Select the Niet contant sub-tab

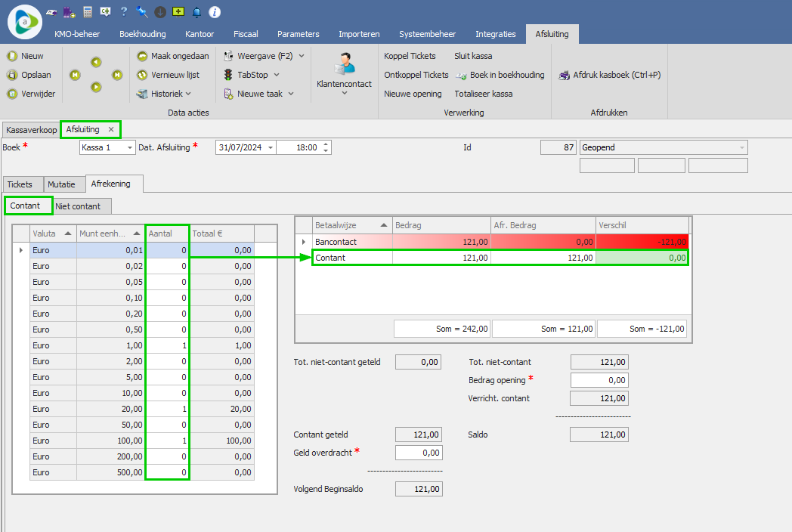coord(78,206)
